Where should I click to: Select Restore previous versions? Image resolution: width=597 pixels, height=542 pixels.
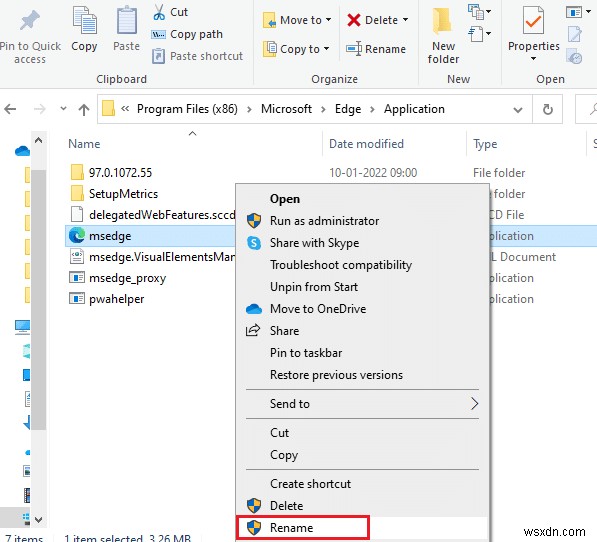click(336, 375)
